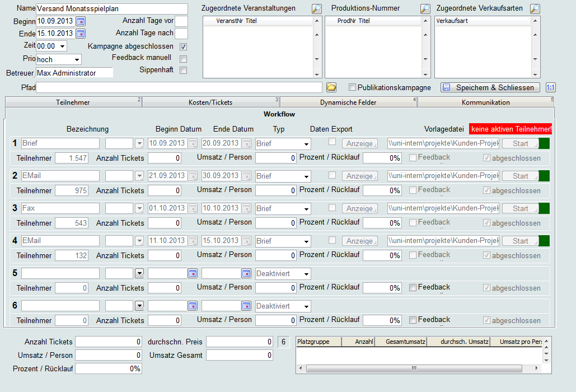Click the Betreuer input field
The image size is (576, 392).
coord(74,73)
